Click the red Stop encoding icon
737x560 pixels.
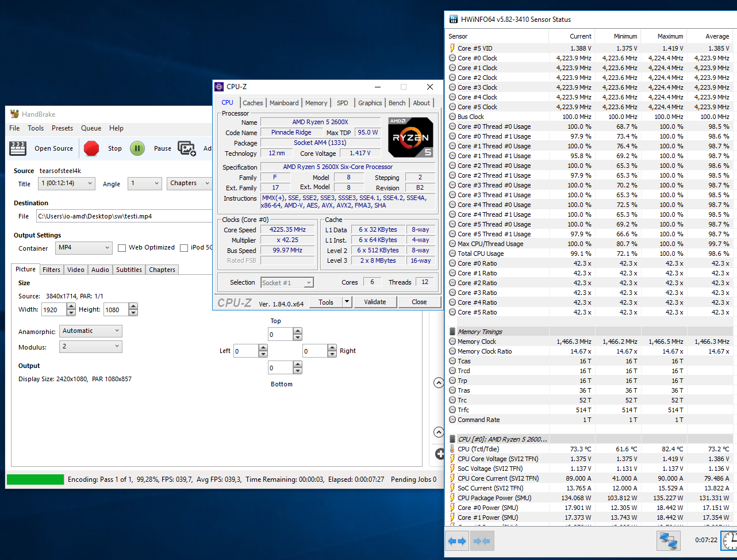pyautogui.click(x=91, y=148)
